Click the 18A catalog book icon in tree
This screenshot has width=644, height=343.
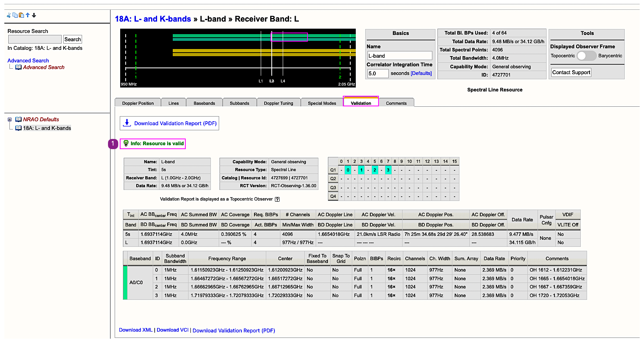(18, 128)
